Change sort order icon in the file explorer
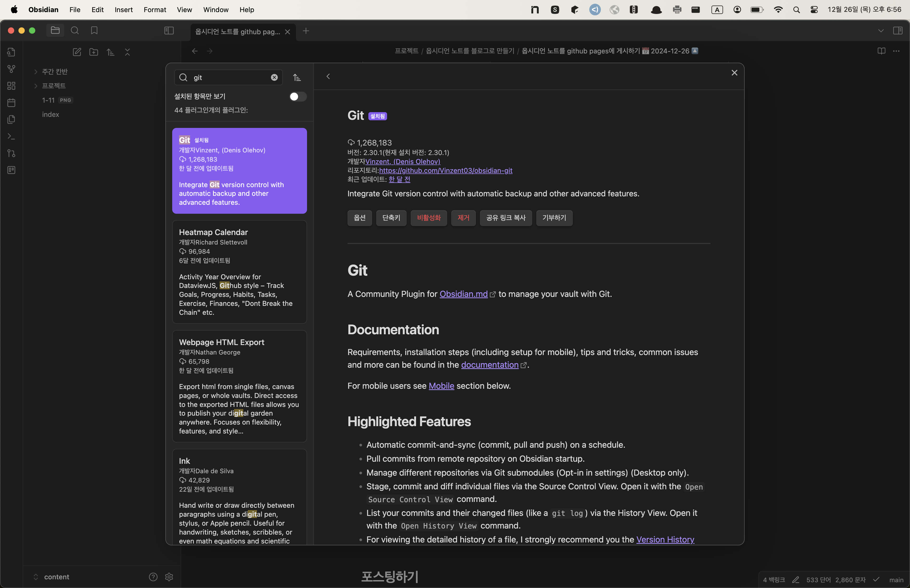This screenshot has height=588, width=910. click(110, 52)
